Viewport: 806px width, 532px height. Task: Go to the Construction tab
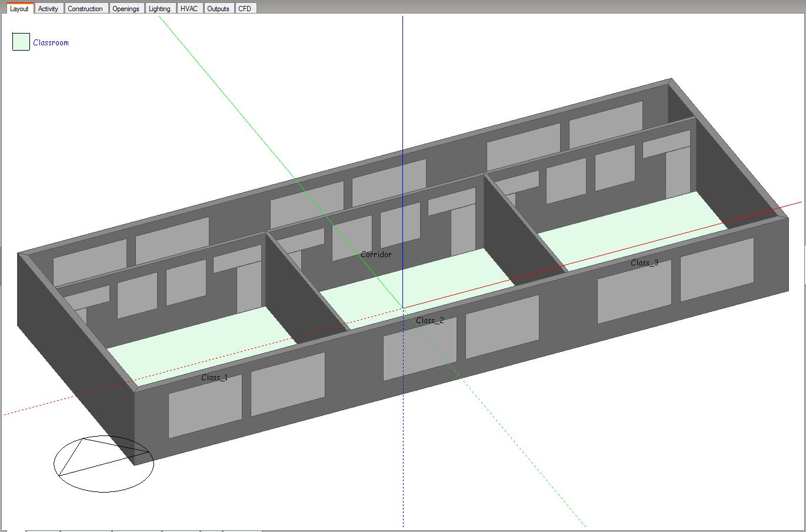(x=85, y=9)
